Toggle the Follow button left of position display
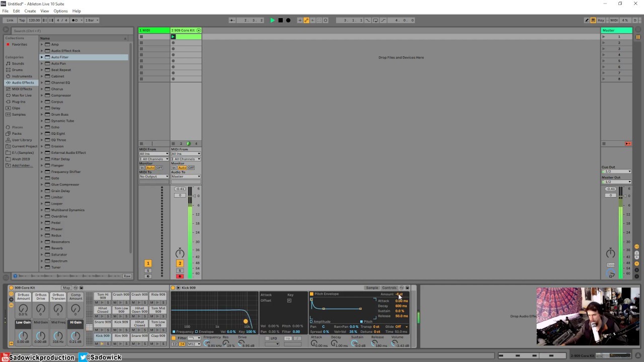Viewport: 644px width, 362px height. 232,20
